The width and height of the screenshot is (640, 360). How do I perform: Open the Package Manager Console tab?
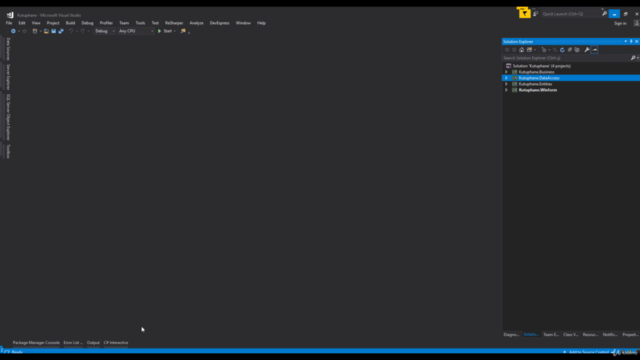point(36,343)
